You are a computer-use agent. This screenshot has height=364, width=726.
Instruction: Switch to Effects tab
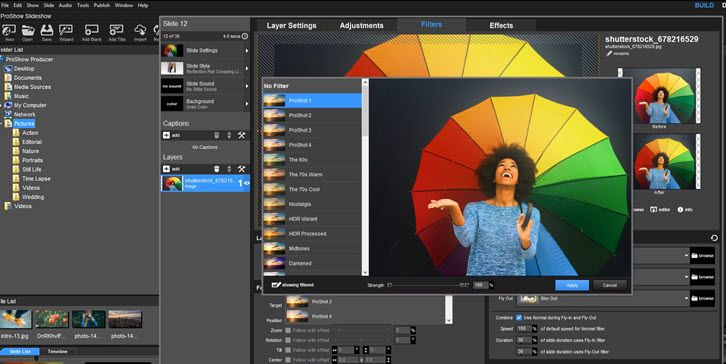coord(501,25)
